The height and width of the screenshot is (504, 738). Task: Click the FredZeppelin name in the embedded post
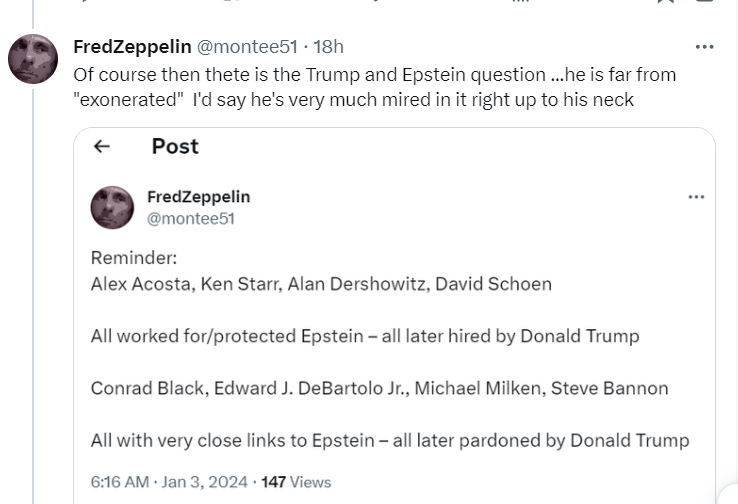(198, 197)
